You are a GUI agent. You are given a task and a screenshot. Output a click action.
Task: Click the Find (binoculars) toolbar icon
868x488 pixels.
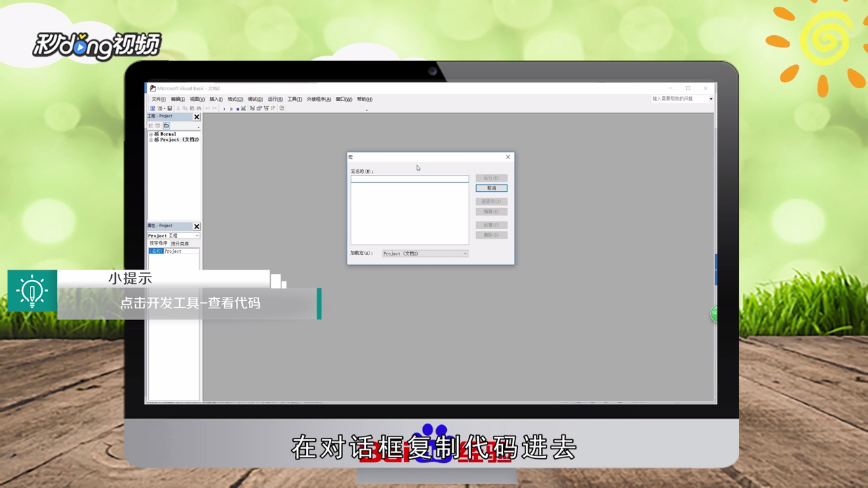click(x=198, y=108)
